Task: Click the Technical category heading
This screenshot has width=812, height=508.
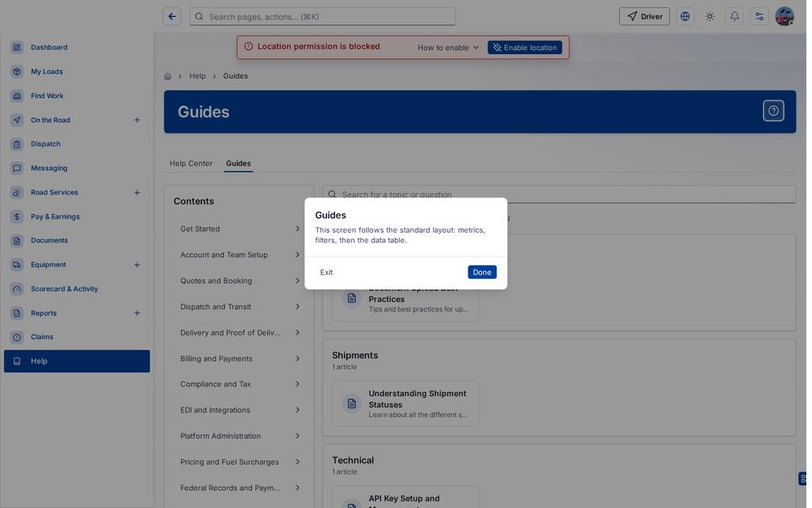Action: point(353,460)
